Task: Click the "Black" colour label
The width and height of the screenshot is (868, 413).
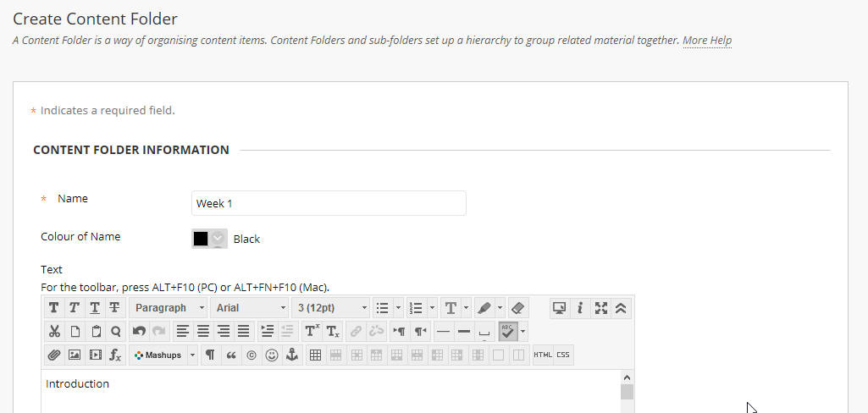Action: pyautogui.click(x=246, y=240)
